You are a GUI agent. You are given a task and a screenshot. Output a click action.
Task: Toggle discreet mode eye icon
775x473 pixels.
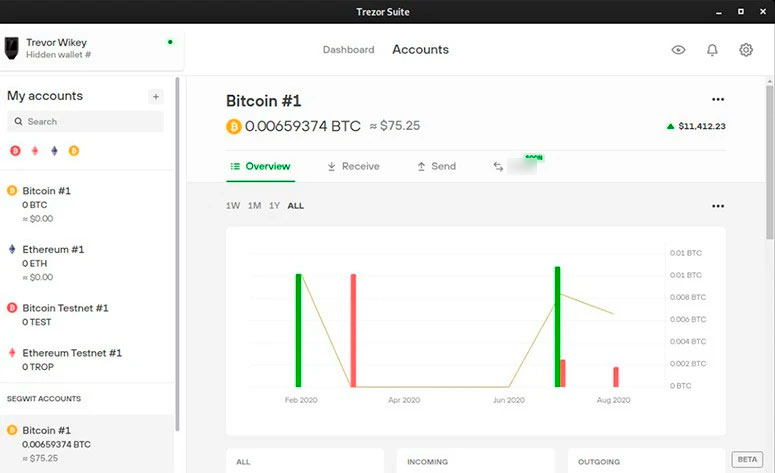(x=679, y=50)
